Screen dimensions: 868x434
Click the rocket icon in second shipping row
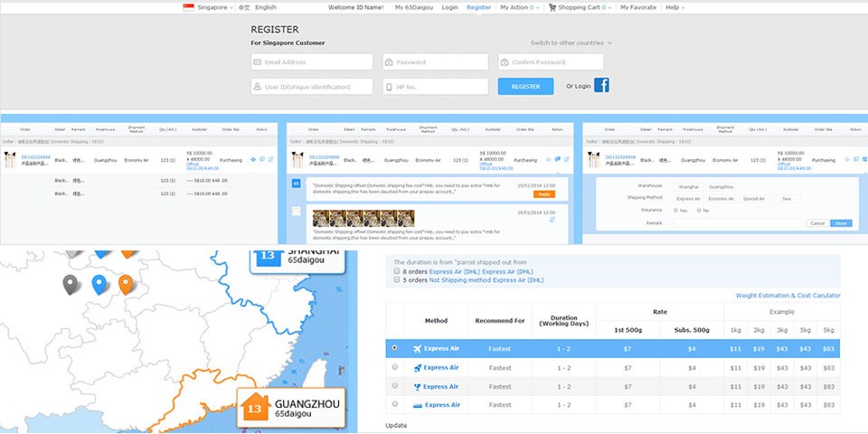[x=417, y=367]
